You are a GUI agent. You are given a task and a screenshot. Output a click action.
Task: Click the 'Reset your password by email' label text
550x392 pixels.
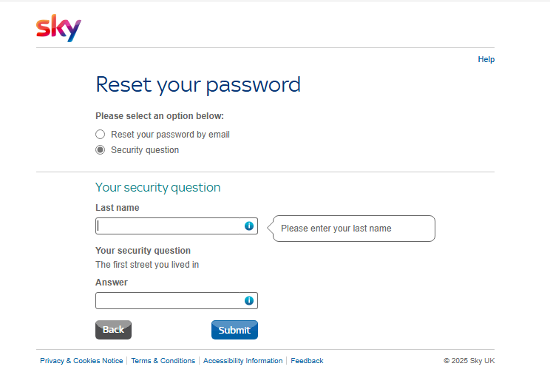pyautogui.click(x=170, y=135)
